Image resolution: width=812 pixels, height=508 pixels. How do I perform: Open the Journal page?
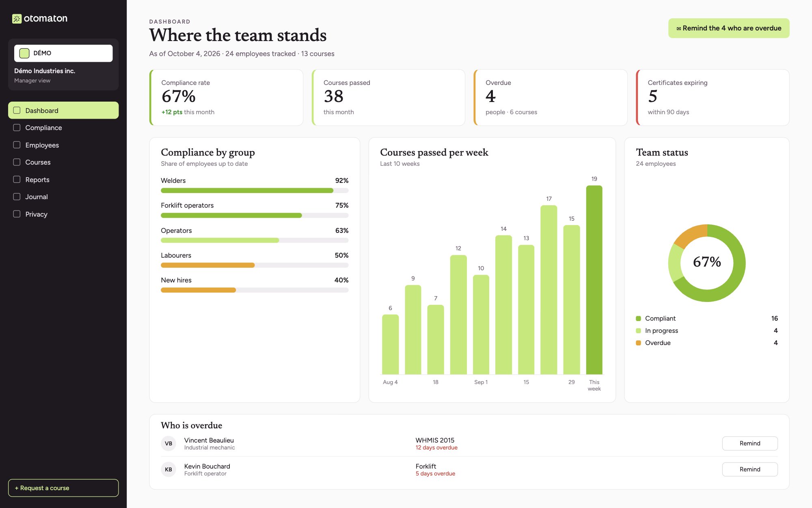[63, 197]
